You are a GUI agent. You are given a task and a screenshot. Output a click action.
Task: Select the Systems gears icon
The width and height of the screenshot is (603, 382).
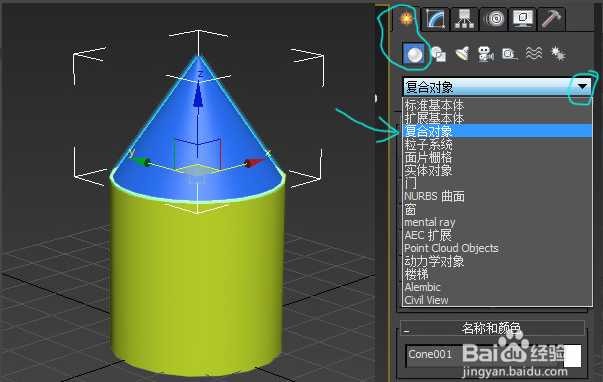pyautogui.click(x=558, y=53)
